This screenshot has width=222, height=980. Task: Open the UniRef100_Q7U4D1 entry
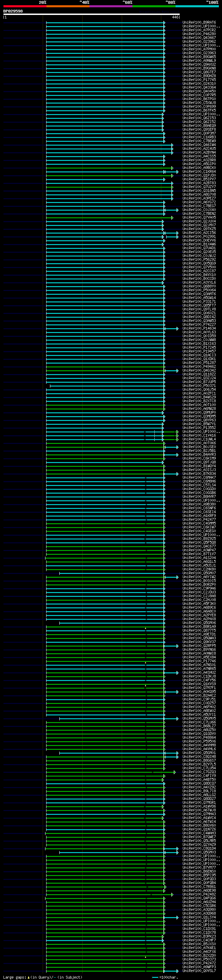(199, 249)
